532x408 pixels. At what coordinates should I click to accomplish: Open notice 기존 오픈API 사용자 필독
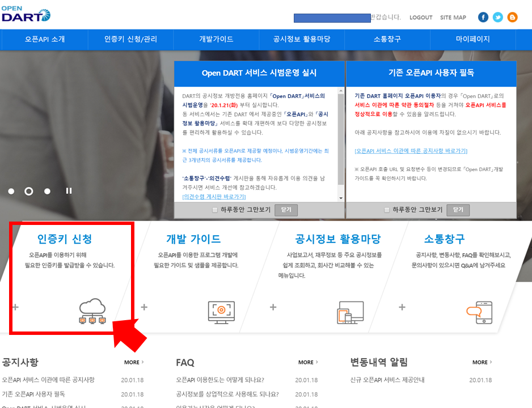coord(33,394)
